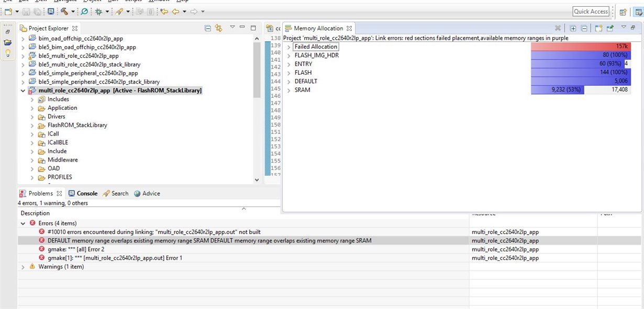This screenshot has width=644, height=309.
Task: Build the project using the hammer icon
Action: [x=64, y=10]
